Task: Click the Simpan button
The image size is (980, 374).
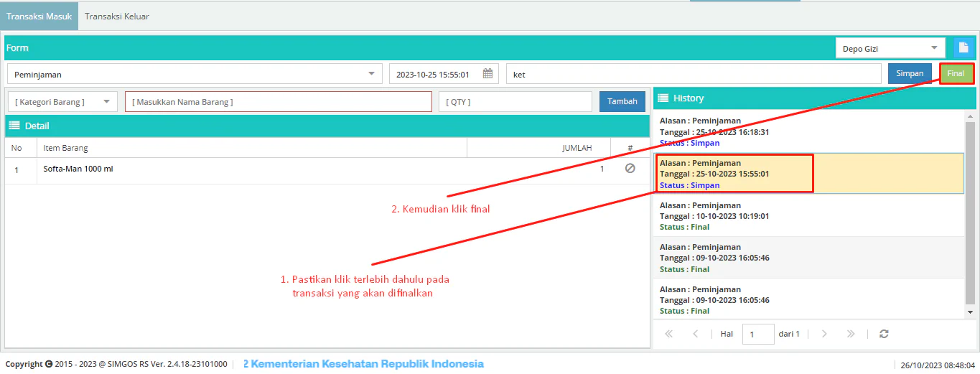Action: click(910, 74)
